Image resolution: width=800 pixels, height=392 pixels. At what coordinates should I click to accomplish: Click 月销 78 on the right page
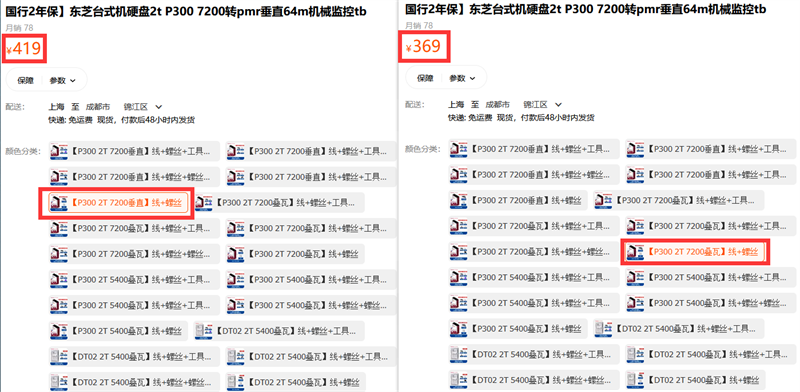click(419, 26)
